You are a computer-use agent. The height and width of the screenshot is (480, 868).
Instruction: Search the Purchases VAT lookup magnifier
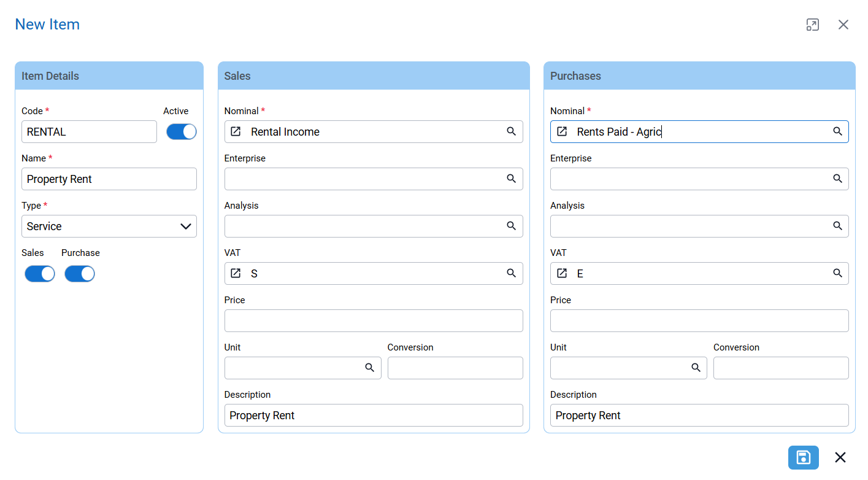coord(837,273)
